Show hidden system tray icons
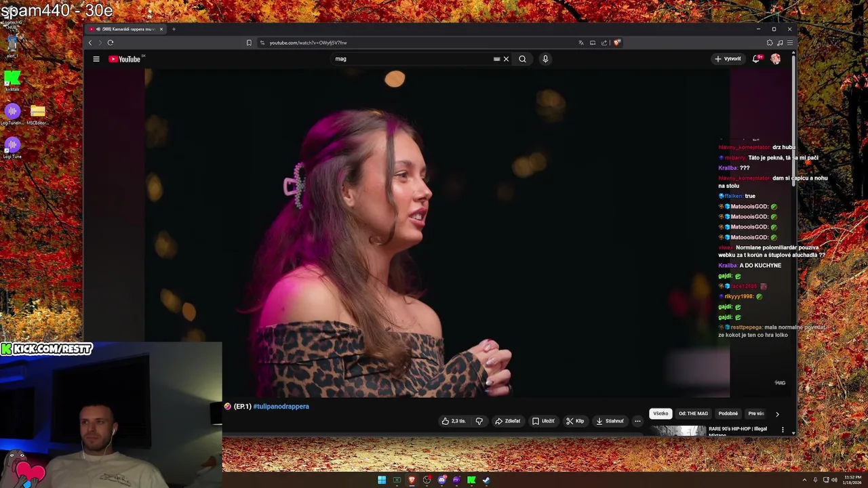 click(x=804, y=480)
